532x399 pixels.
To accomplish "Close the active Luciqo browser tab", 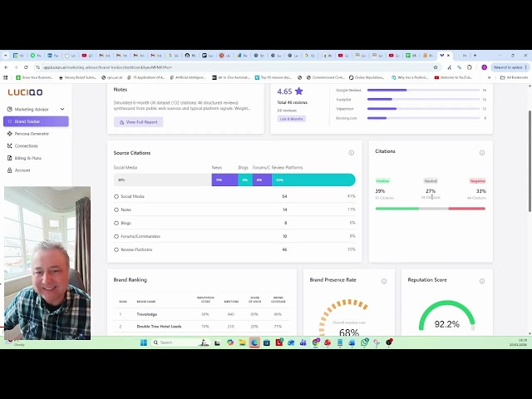I will [448, 56].
